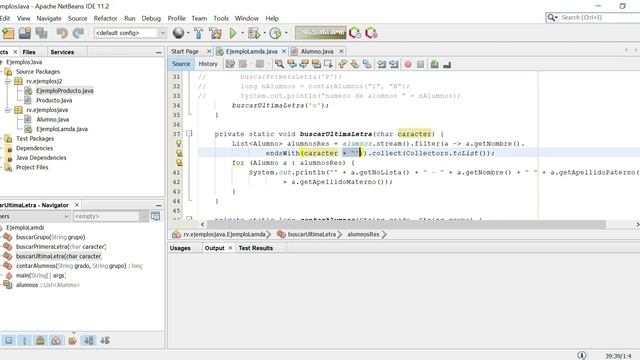The image size is (640, 360).
Task: Run the project with green play icon
Action: click(233, 33)
